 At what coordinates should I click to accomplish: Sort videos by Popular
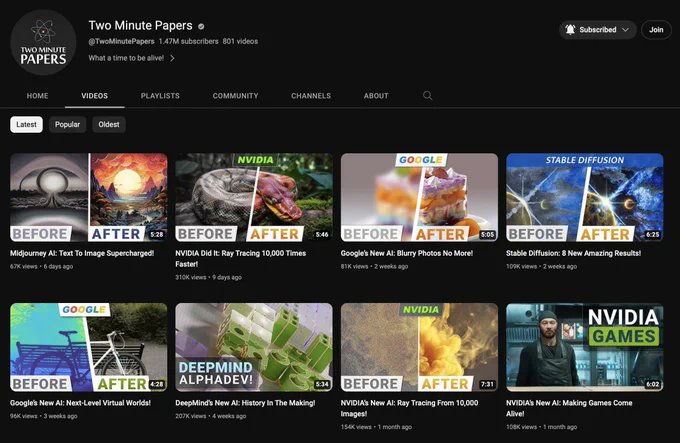click(x=68, y=125)
